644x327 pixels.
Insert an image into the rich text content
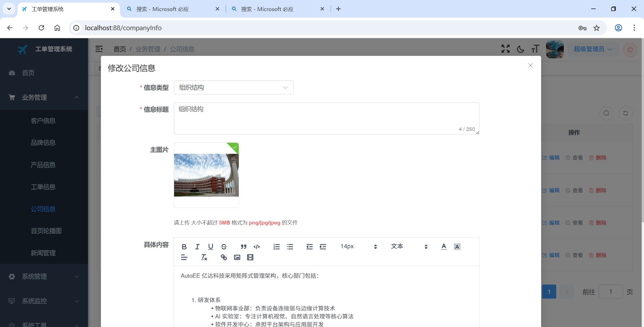pyautogui.click(x=237, y=257)
